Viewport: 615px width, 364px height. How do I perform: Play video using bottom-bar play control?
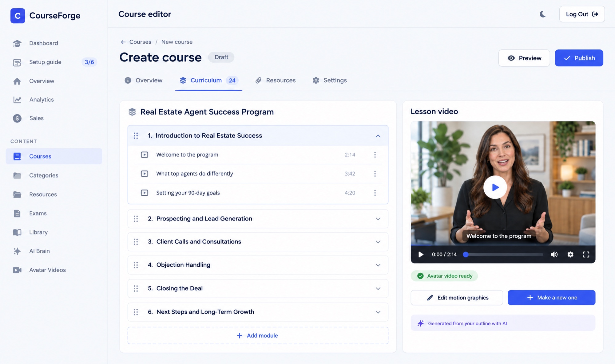click(x=421, y=254)
